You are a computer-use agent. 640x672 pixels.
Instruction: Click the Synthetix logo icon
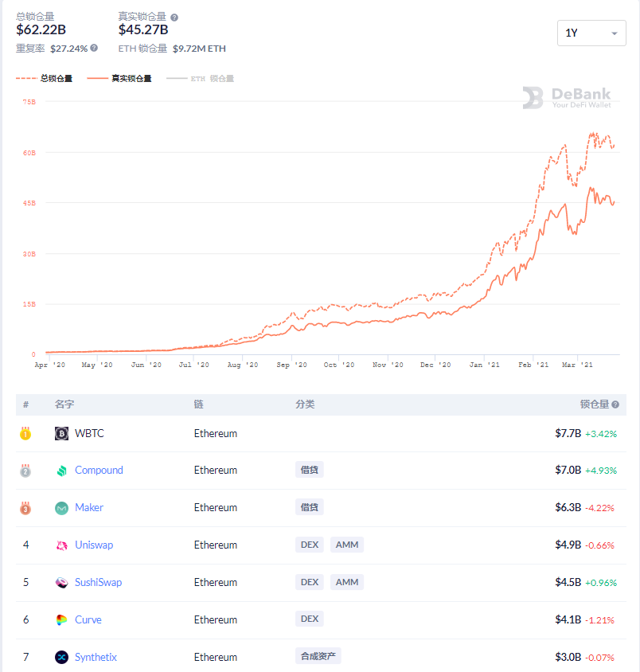tap(61, 657)
